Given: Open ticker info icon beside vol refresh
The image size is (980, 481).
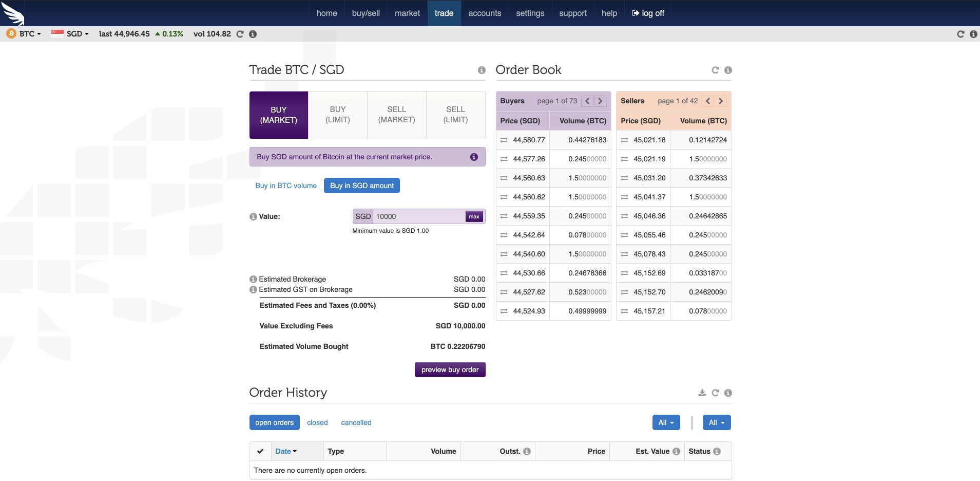Looking at the screenshot, I should pyautogui.click(x=253, y=34).
